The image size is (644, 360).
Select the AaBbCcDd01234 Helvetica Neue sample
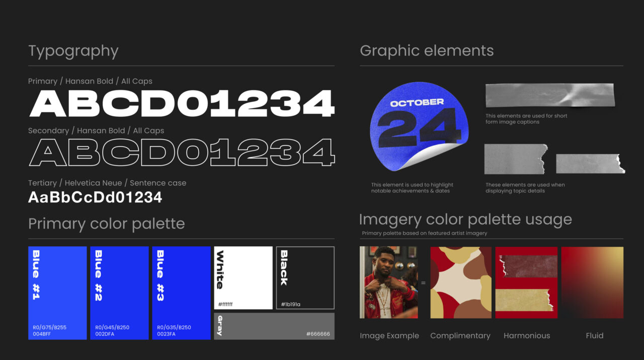click(95, 197)
